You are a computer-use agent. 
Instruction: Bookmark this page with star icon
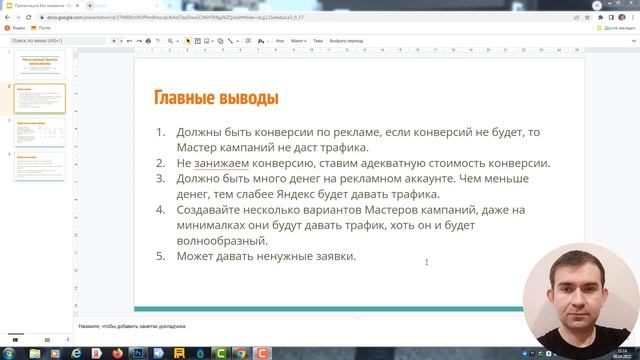(587, 18)
